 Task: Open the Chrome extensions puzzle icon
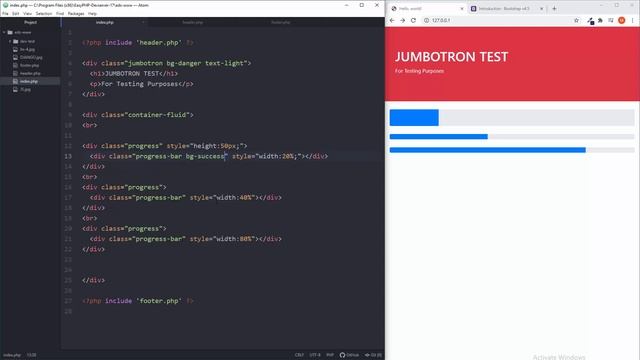click(600, 20)
